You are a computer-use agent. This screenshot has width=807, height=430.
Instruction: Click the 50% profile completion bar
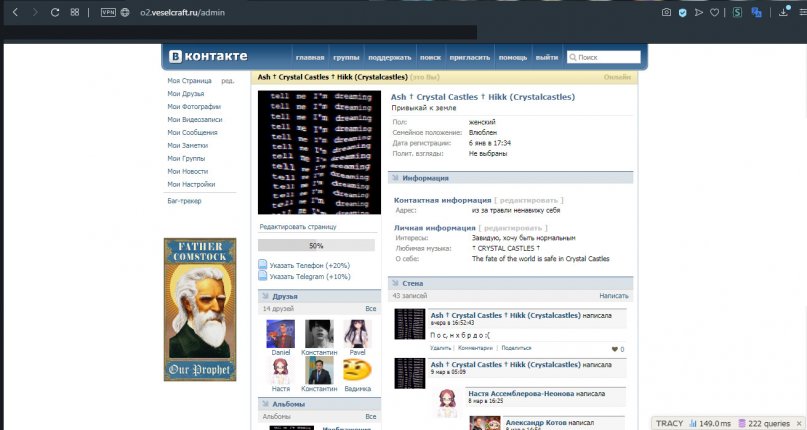point(316,246)
